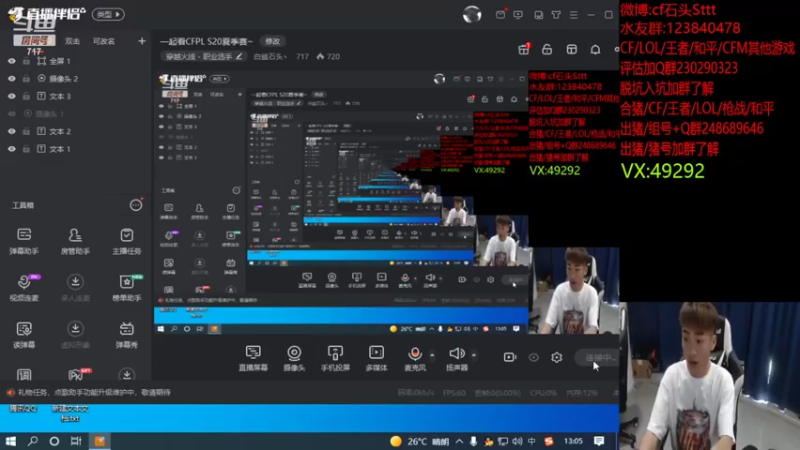The image size is (800, 450).
Task: Click the 连接中 stream button
Action: pos(597,357)
